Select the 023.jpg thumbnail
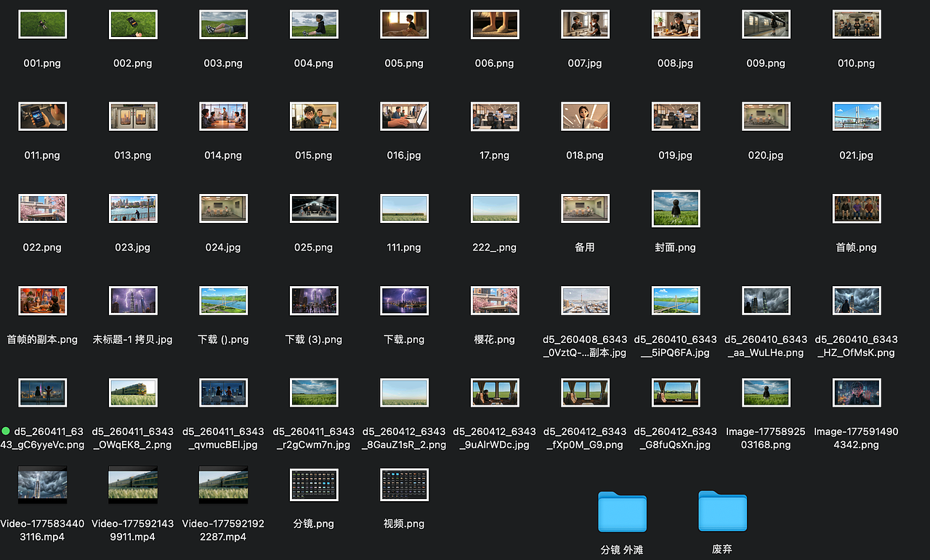The image size is (930, 560). pos(133,208)
